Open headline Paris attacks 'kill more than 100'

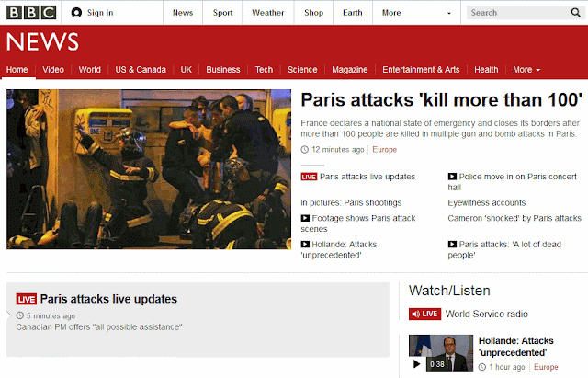pos(442,100)
